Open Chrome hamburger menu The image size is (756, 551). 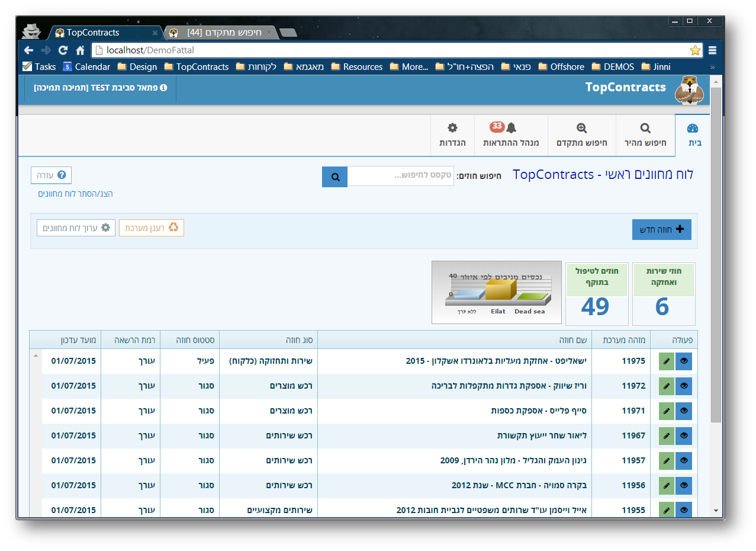coord(712,50)
